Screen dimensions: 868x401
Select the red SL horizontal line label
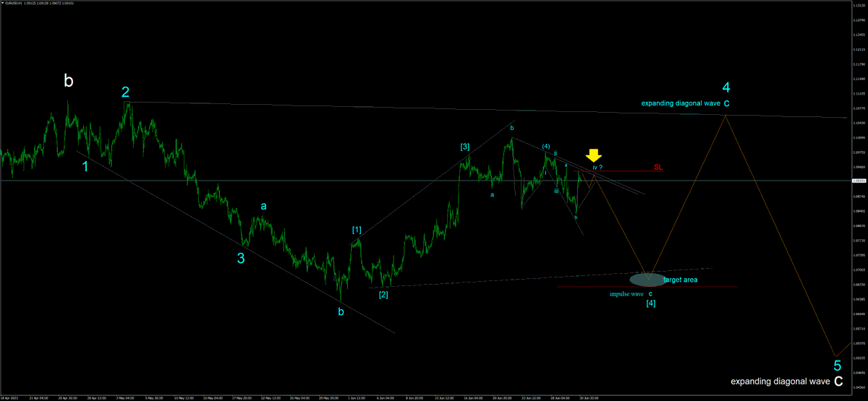click(658, 167)
